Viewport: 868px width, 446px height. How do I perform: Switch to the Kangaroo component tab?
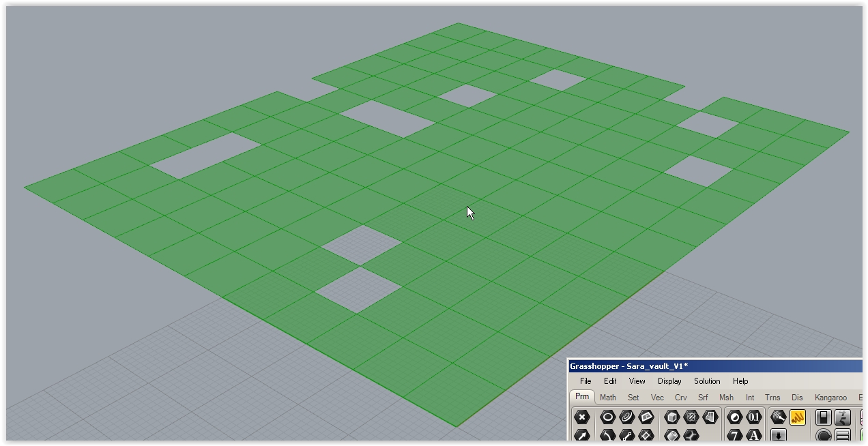point(830,398)
